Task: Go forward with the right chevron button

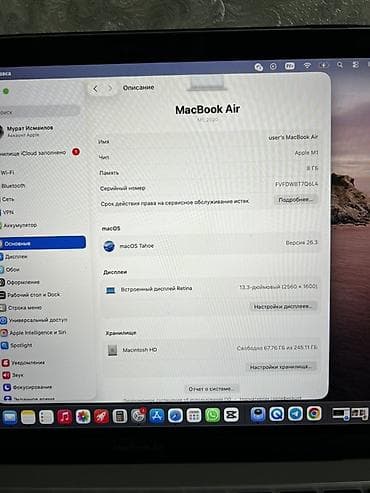Action: [110, 89]
